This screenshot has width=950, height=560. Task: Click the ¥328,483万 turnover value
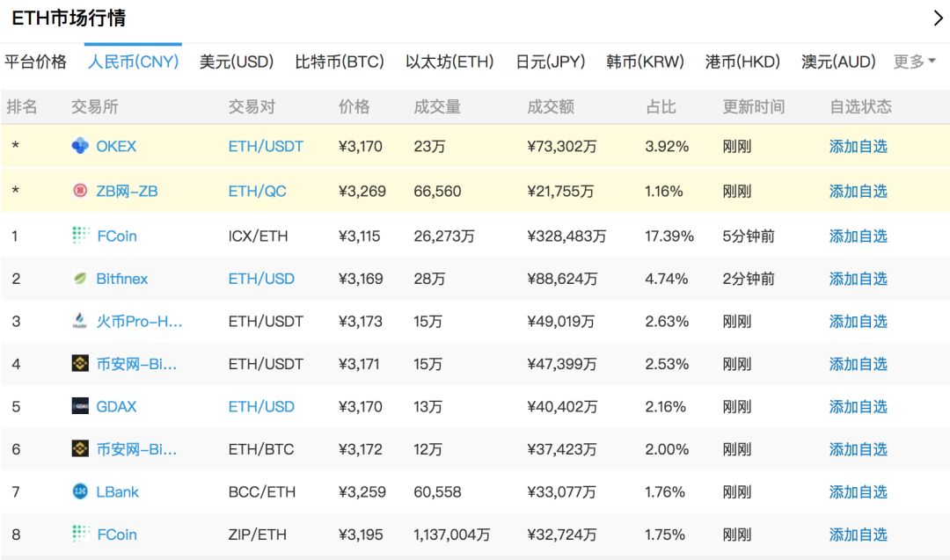[x=566, y=236]
